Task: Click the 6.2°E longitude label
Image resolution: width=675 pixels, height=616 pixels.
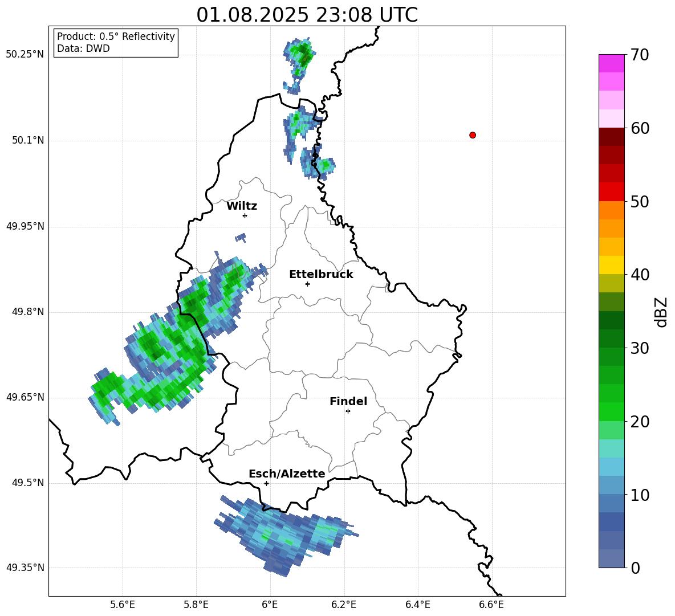Action: pos(344,605)
